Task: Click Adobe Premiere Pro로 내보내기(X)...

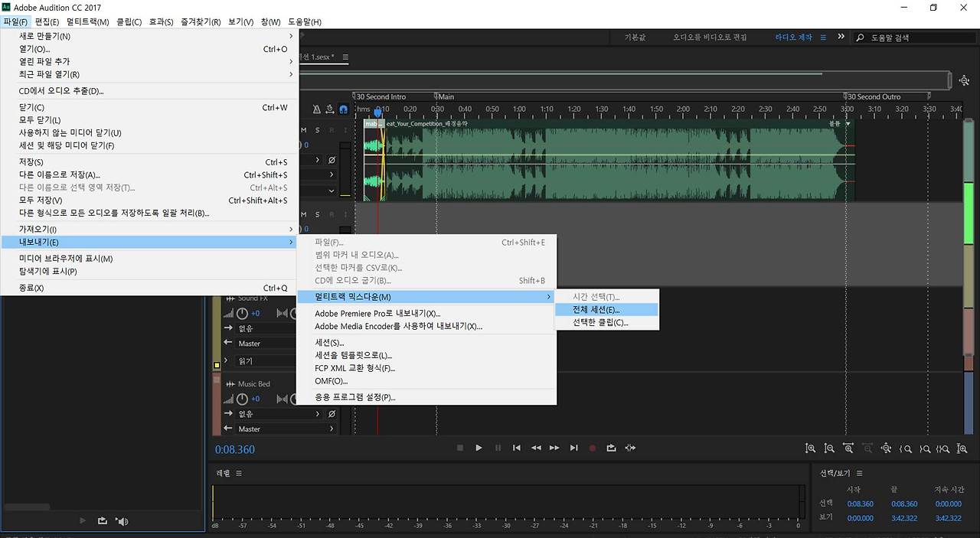Action: tap(426, 314)
